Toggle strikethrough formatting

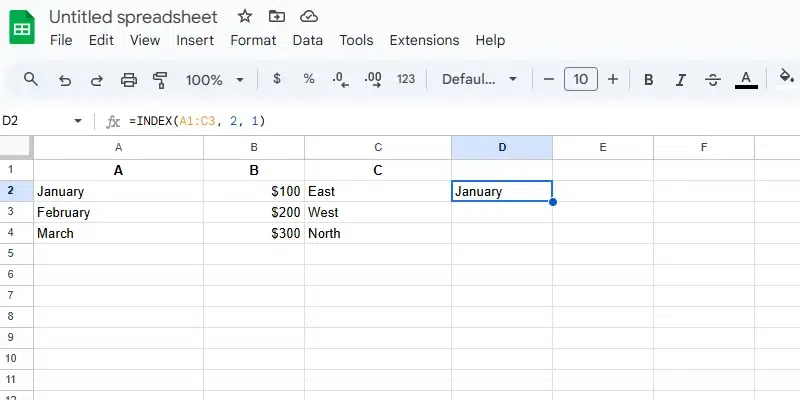[x=712, y=80]
